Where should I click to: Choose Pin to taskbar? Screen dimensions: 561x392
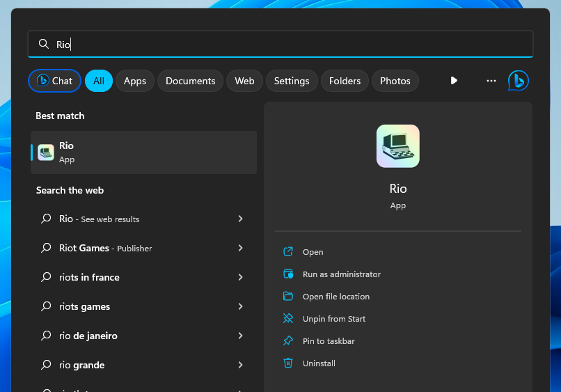coord(329,341)
